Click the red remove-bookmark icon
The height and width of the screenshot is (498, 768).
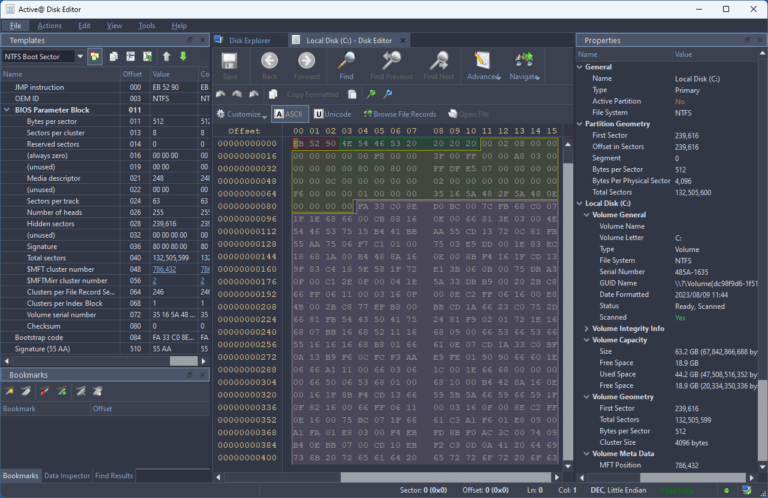coord(45,391)
